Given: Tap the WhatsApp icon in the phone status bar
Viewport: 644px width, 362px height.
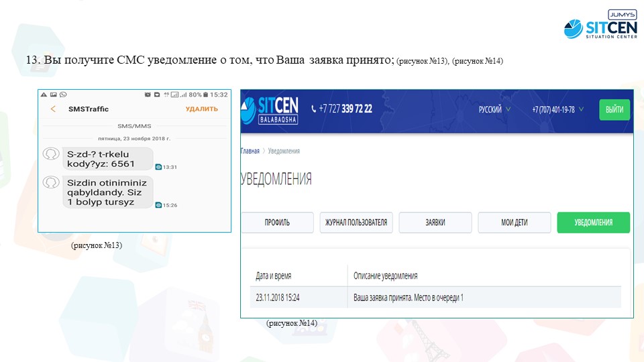Looking at the screenshot, I should click(x=63, y=95).
